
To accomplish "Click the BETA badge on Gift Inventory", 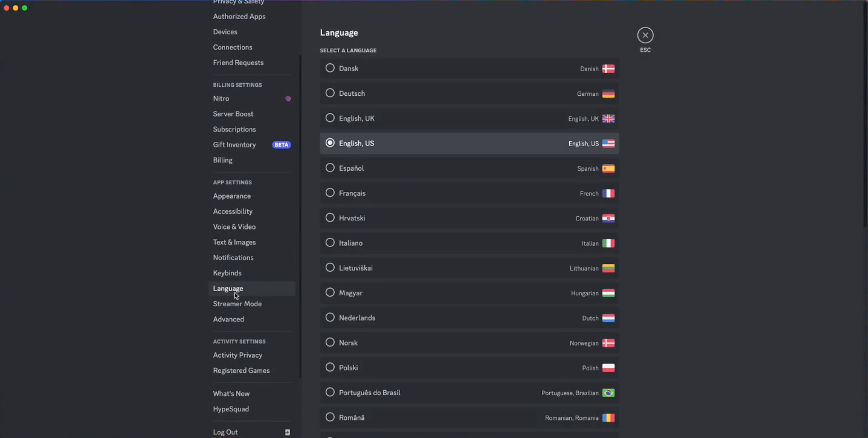I will (281, 145).
